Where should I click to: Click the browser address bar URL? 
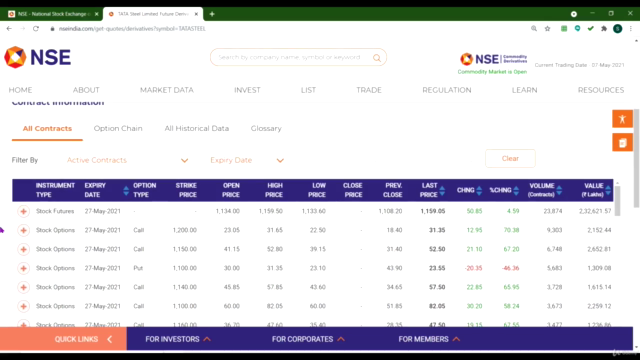132,29
